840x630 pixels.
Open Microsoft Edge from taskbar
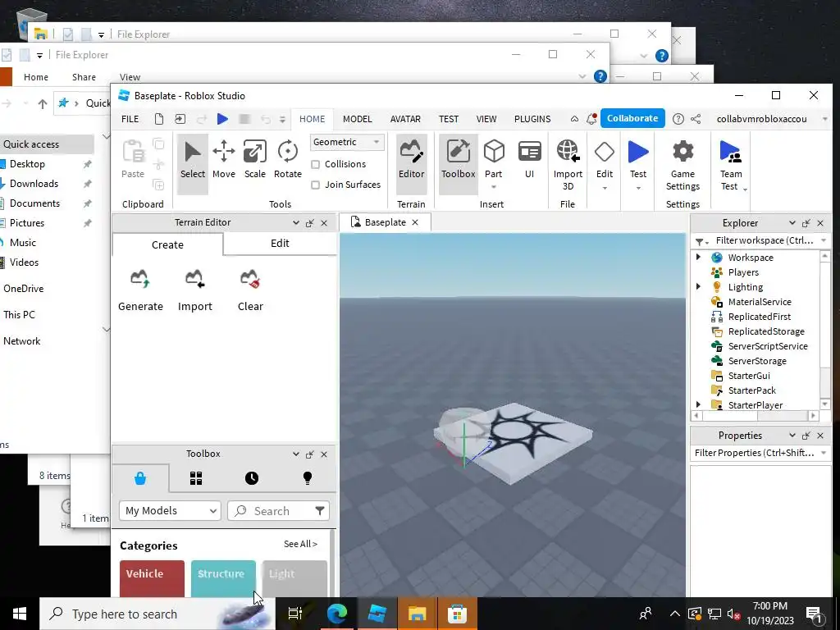pyautogui.click(x=337, y=614)
